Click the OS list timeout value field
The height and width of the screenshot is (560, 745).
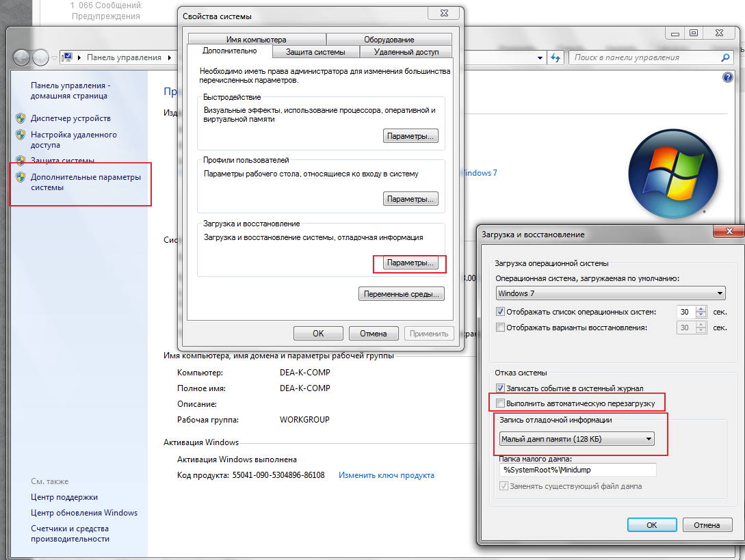point(685,312)
